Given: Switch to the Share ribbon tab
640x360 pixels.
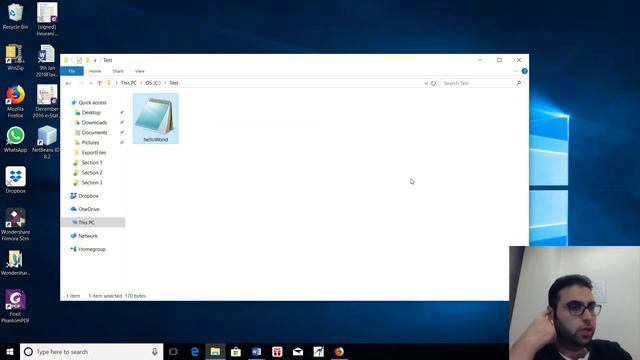Looking at the screenshot, I should click(x=118, y=71).
